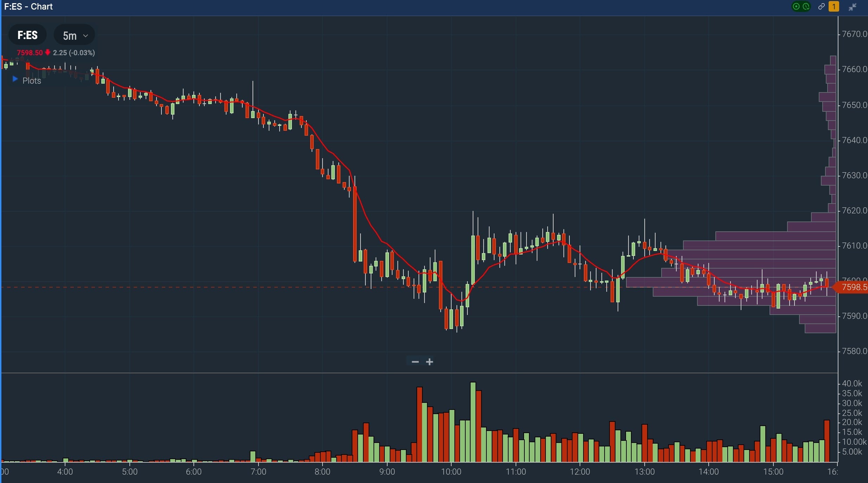Click the collapse arrows icon in title bar
The width and height of the screenshot is (868, 483).
click(853, 7)
